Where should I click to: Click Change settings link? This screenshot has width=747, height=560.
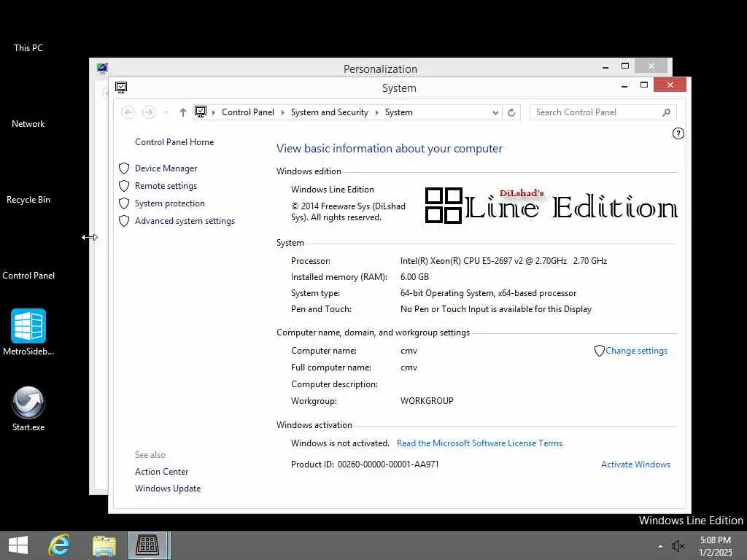coord(636,351)
